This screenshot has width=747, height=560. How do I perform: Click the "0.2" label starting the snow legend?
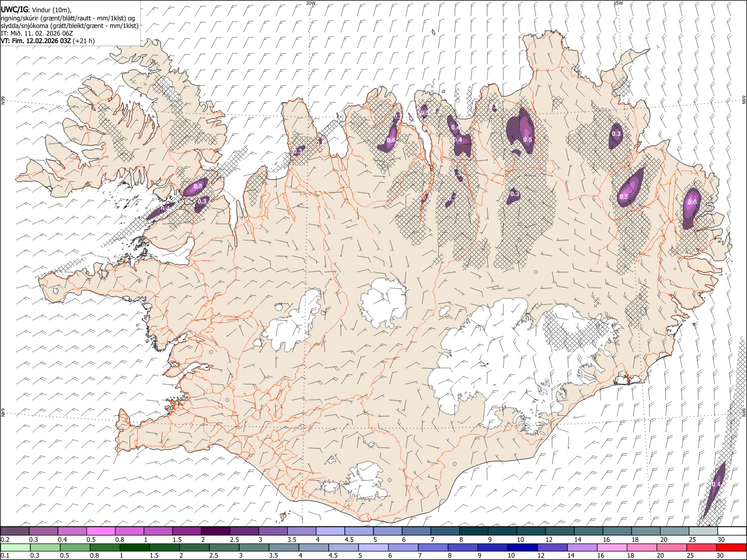[5, 540]
